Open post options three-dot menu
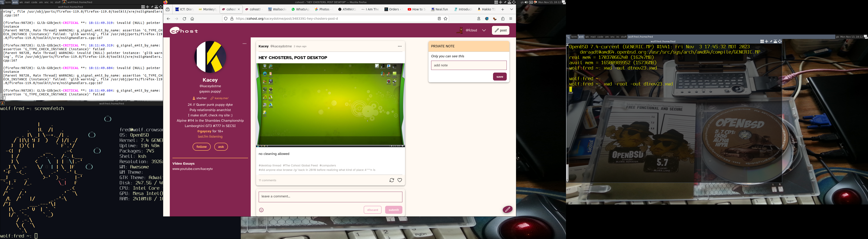868x239 pixels. [400, 46]
